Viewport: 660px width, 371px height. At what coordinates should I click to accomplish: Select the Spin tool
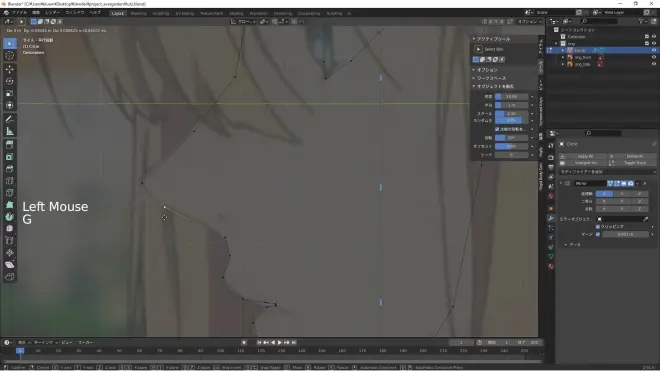pyautogui.click(x=10, y=217)
